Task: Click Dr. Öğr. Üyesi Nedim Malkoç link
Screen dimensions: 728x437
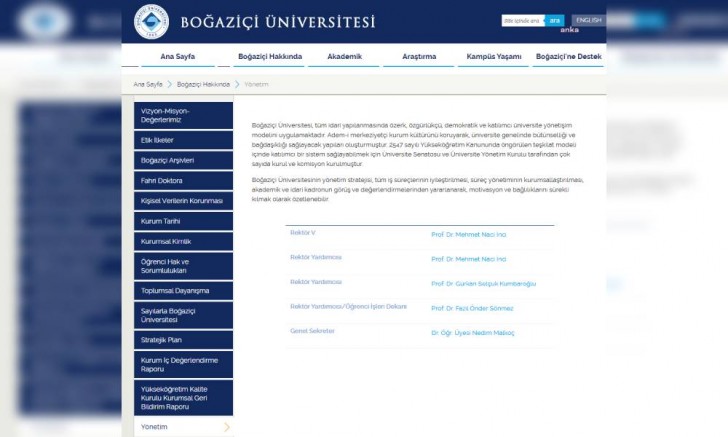Action: pyautogui.click(x=473, y=333)
